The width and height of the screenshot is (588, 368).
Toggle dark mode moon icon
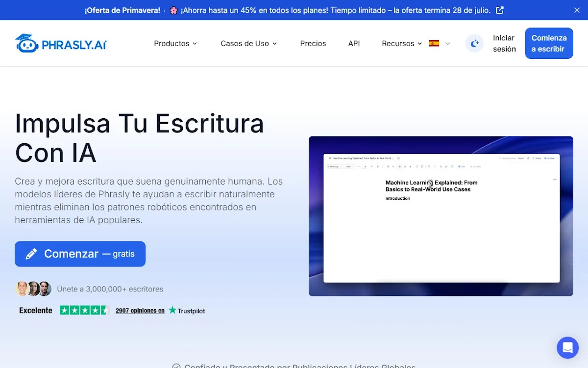(x=474, y=44)
